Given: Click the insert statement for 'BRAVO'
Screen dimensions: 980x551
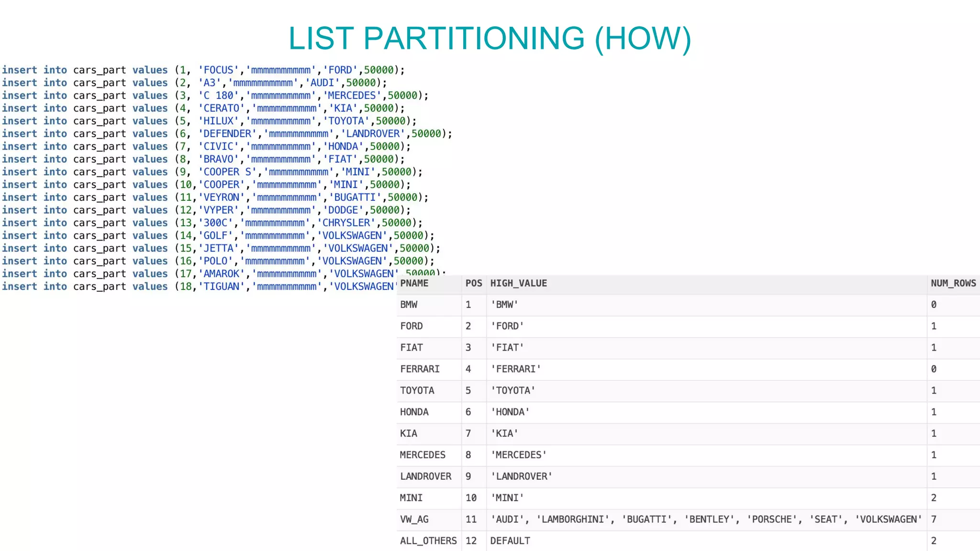Looking at the screenshot, I should click(x=203, y=159).
